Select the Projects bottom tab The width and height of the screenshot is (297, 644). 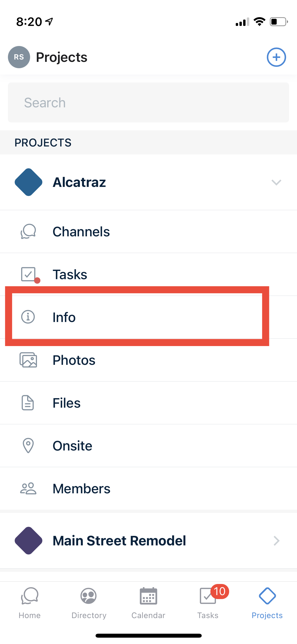pos(267,603)
